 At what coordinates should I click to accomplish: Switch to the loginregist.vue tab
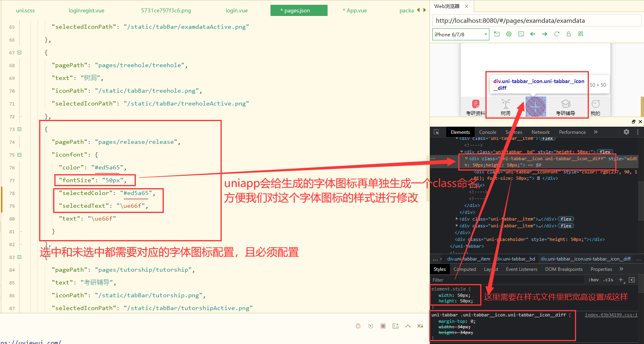tap(86, 10)
